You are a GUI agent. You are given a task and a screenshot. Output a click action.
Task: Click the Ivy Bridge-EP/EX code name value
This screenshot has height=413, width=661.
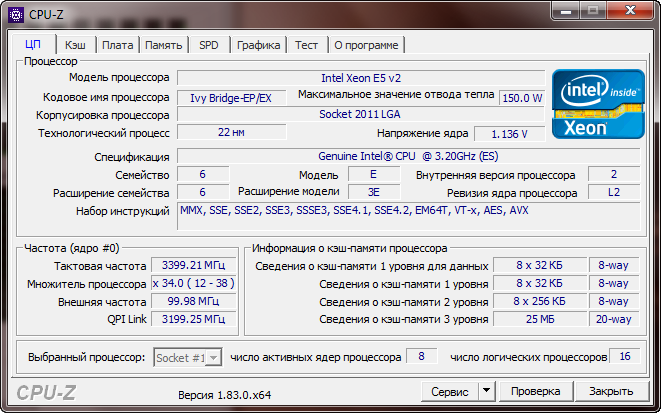coord(231,98)
